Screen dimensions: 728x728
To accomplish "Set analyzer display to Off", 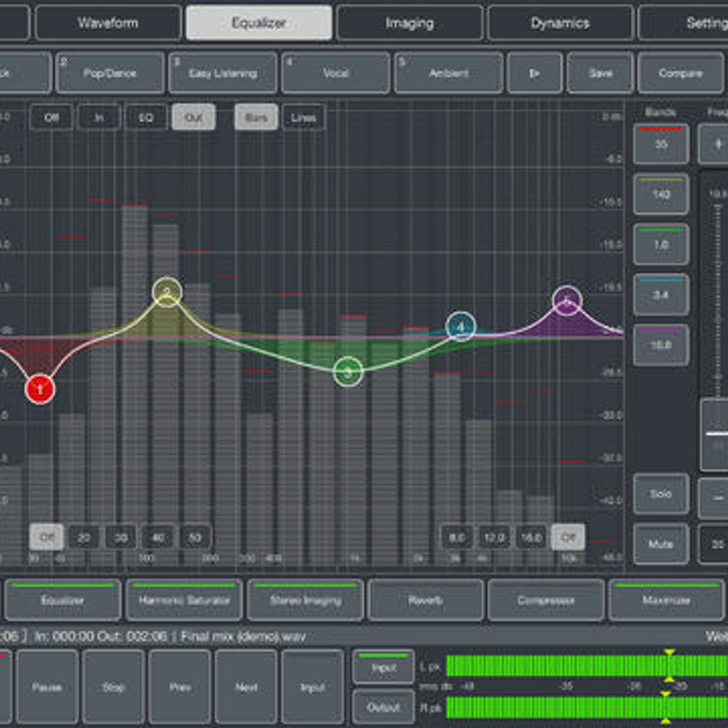I will (x=51, y=117).
